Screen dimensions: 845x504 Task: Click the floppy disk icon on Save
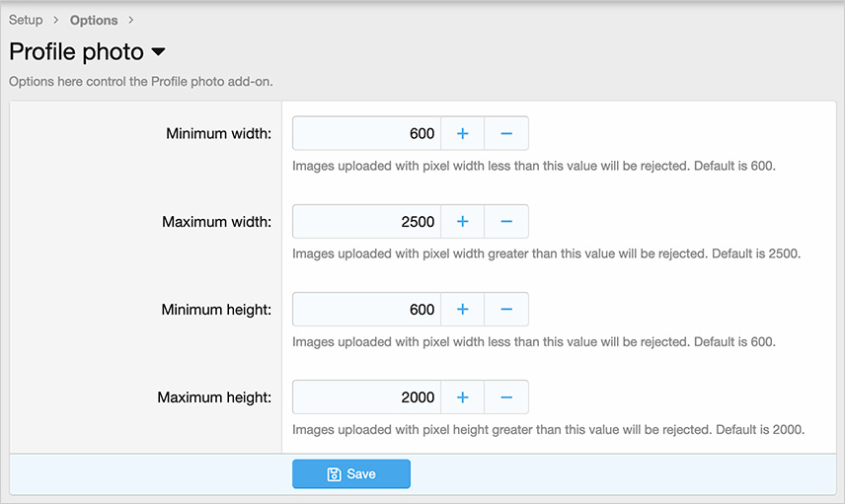334,474
